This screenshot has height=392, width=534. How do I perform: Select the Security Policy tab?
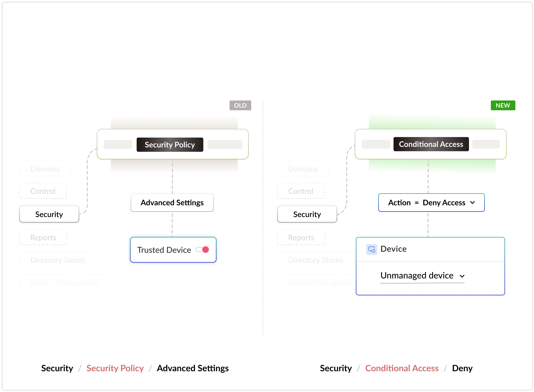point(170,144)
